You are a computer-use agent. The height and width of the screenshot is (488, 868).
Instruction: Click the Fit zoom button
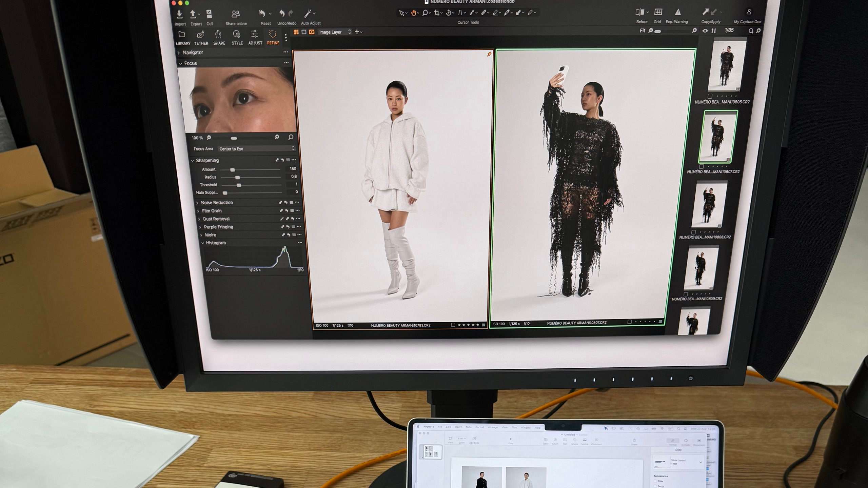pyautogui.click(x=642, y=31)
